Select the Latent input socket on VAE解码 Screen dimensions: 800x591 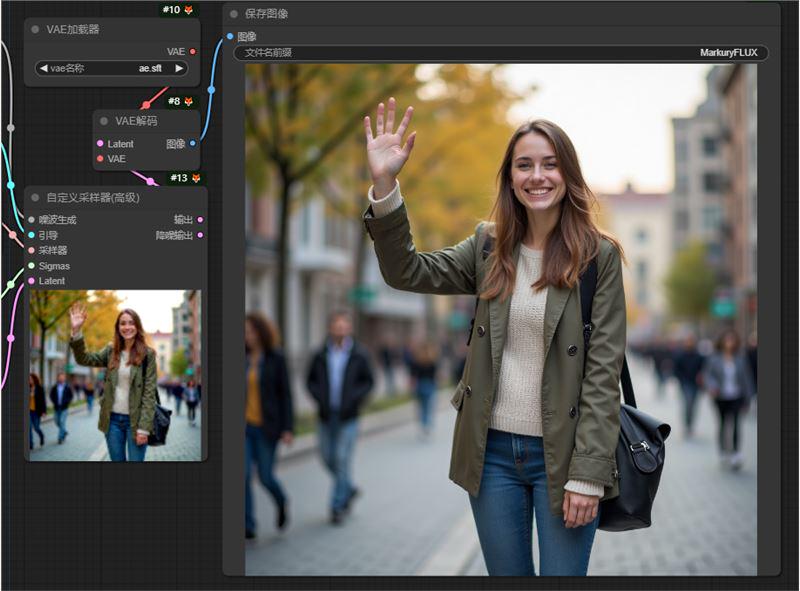99,143
